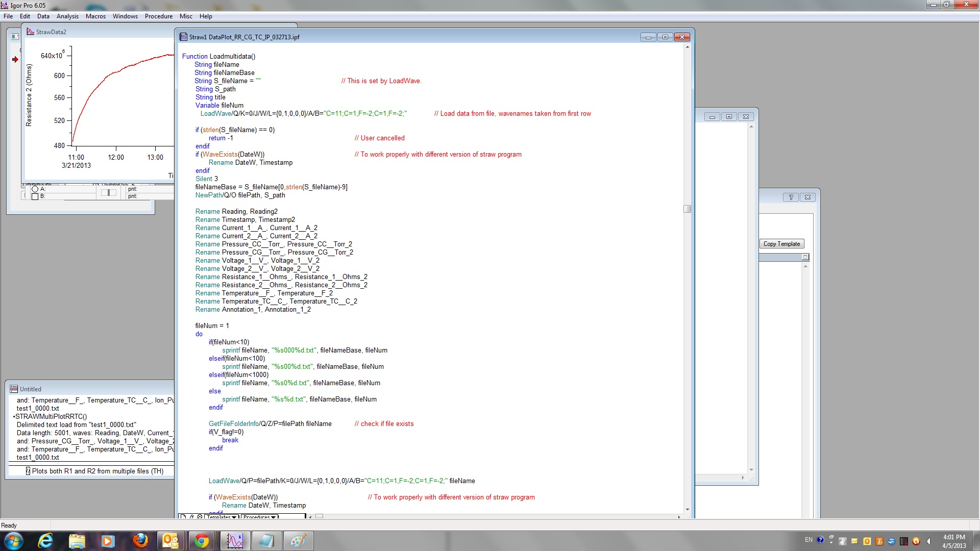The width and height of the screenshot is (980, 551).
Task: Launch Internet Explorer from taskbar
Action: [45, 541]
